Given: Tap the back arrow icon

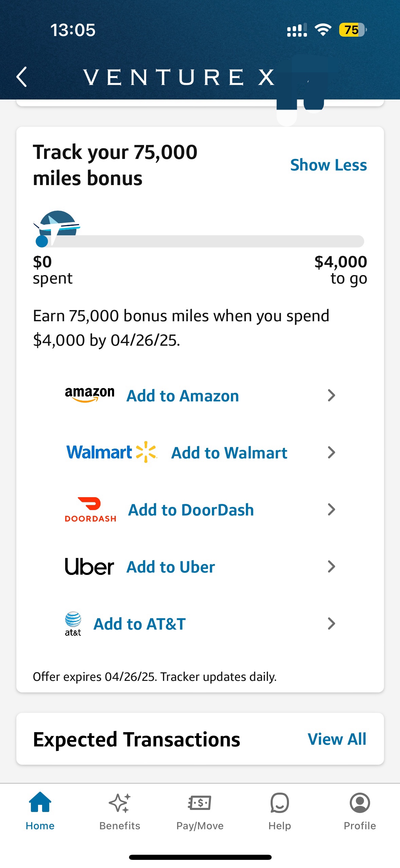Looking at the screenshot, I should (x=22, y=77).
